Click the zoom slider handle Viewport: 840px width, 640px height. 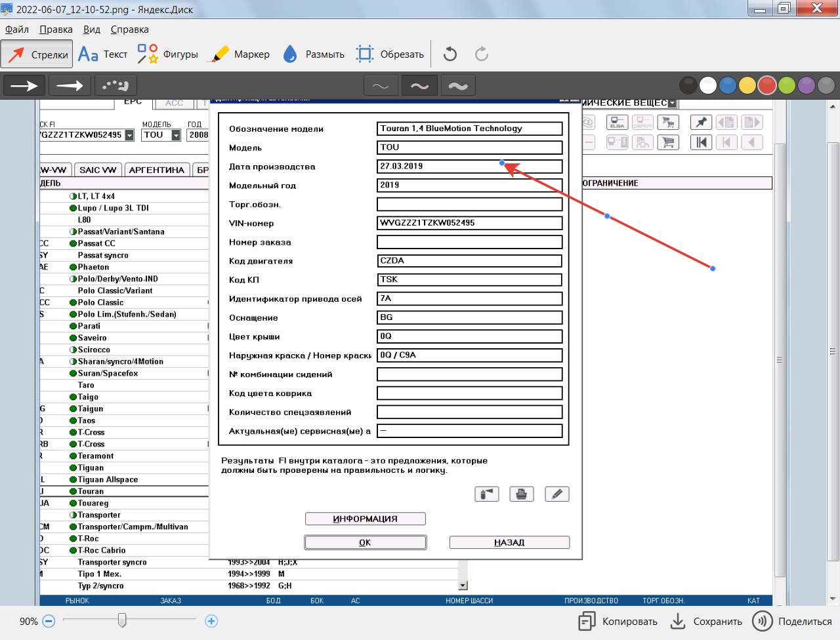122,620
